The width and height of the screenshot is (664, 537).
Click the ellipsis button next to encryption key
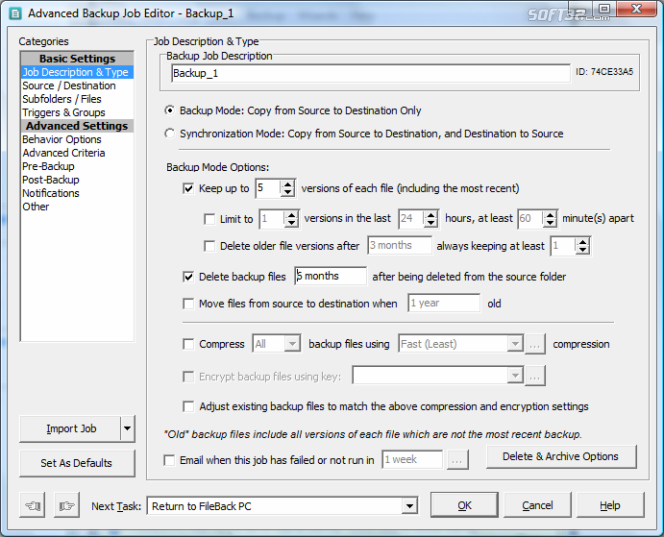[535, 376]
